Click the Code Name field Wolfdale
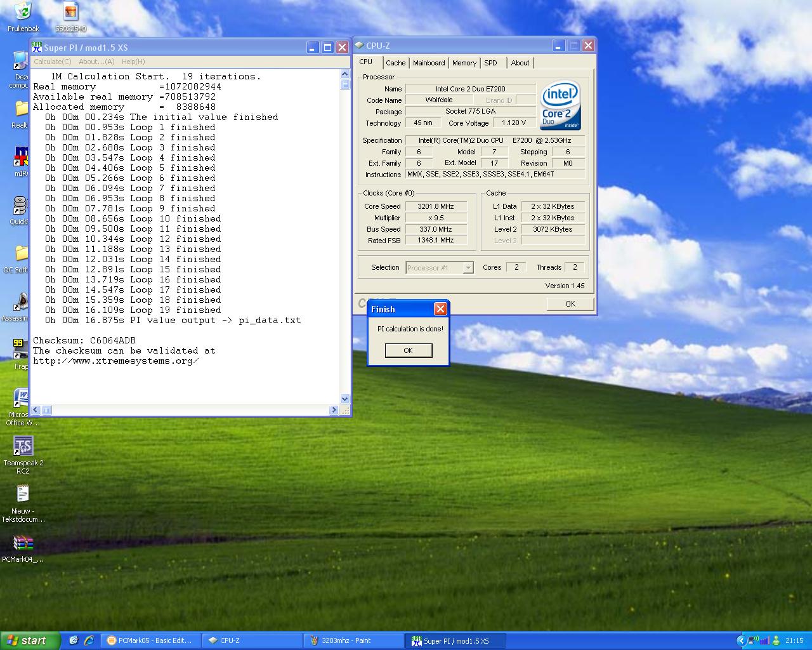This screenshot has width=812, height=650. 439,100
